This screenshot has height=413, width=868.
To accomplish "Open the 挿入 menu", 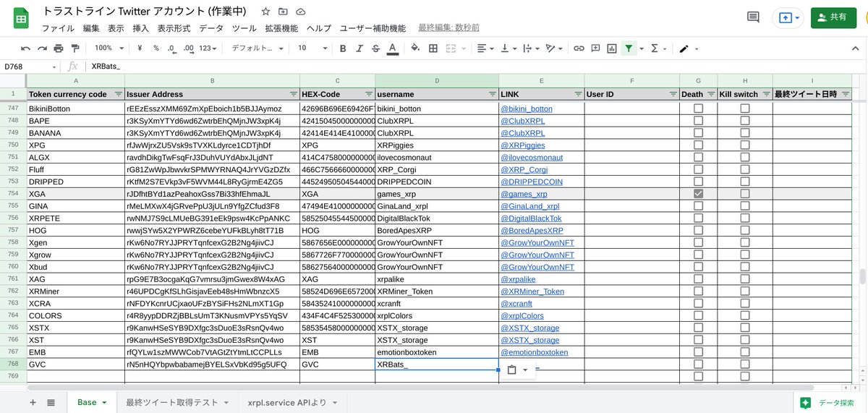I will pyautogui.click(x=141, y=28).
